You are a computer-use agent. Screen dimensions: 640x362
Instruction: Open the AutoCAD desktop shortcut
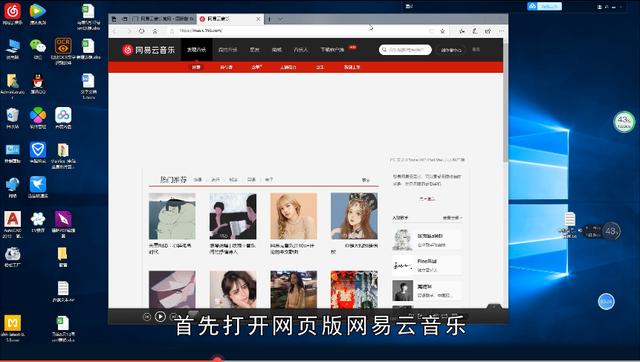coord(12,220)
